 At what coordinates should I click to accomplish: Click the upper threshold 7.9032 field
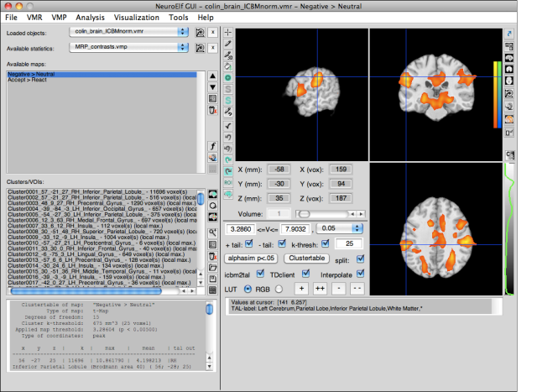[x=295, y=229]
